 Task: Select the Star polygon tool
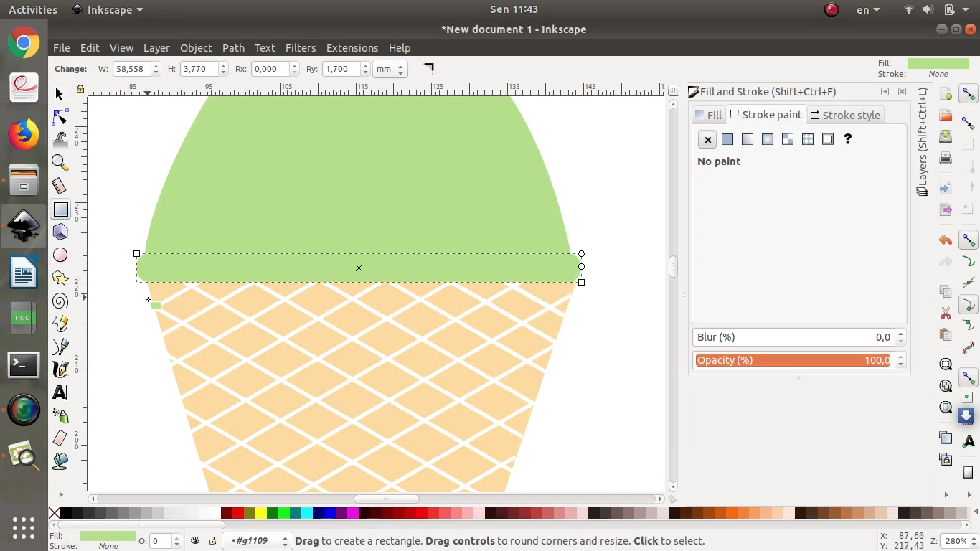pos(60,278)
